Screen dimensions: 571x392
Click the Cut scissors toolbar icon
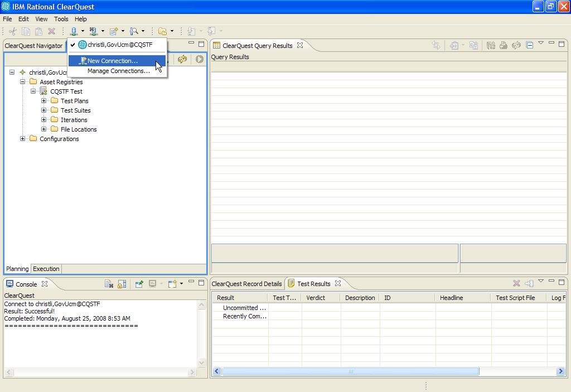click(13, 31)
